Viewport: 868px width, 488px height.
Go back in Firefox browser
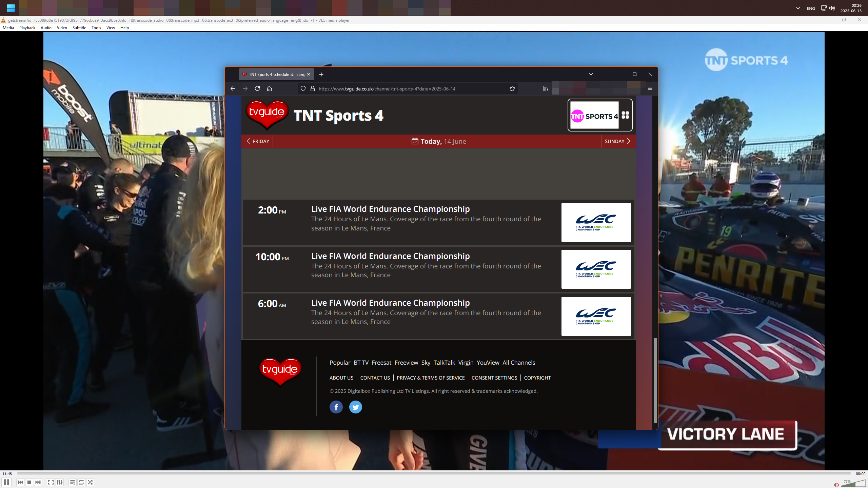click(233, 88)
